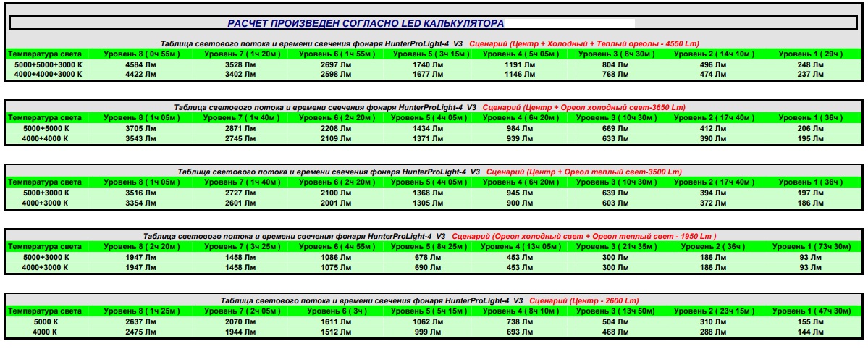Select cell '474 Лм'
868x349 pixels.
(715, 74)
